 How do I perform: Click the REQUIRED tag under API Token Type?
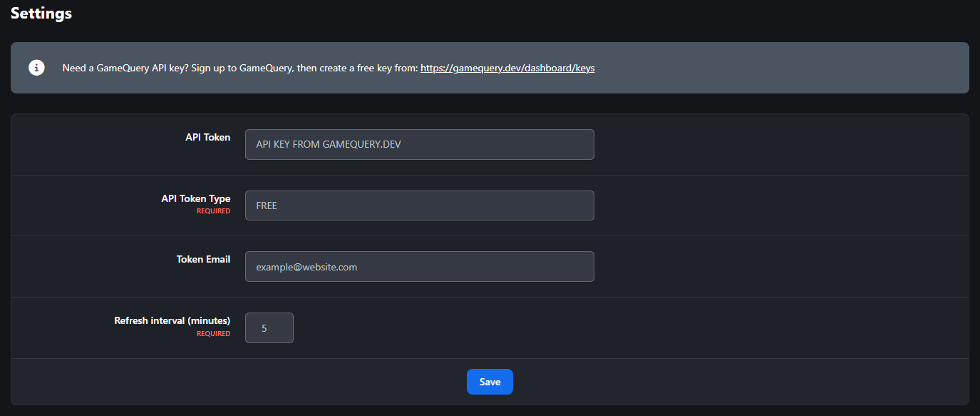(214, 211)
